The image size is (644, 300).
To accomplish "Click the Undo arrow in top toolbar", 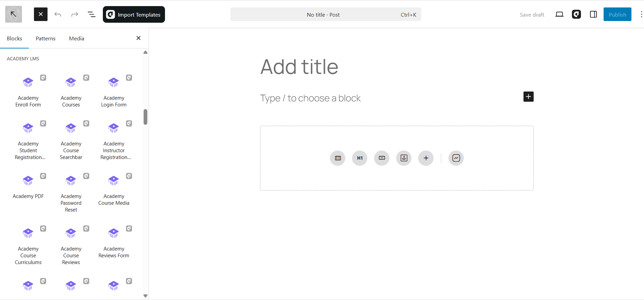I will [x=58, y=15].
